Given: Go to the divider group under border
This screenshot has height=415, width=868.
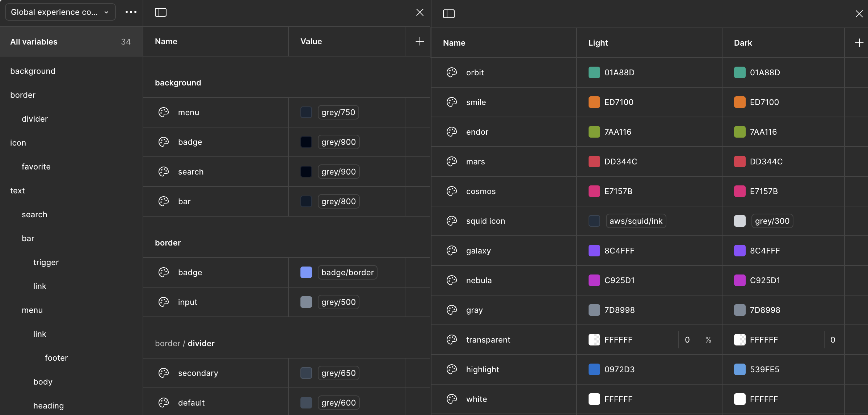Looking at the screenshot, I should 35,119.
